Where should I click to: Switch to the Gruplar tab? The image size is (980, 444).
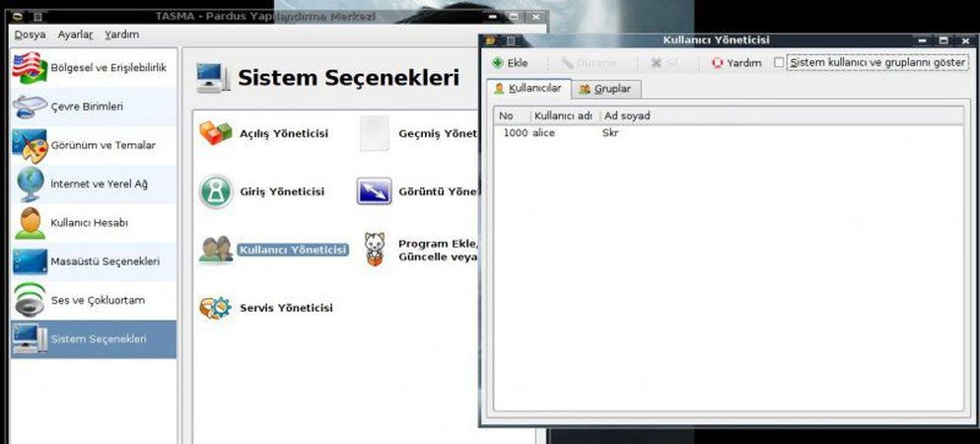click(605, 89)
